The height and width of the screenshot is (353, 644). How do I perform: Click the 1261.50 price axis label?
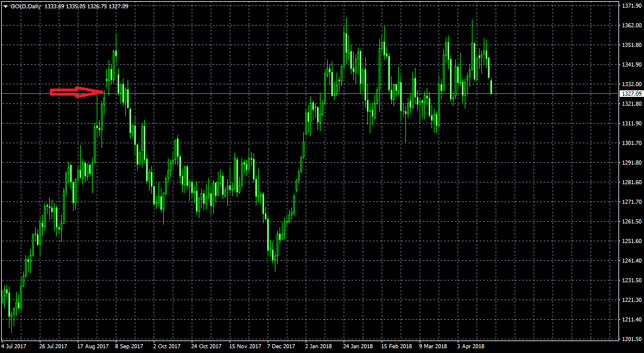[632, 221]
